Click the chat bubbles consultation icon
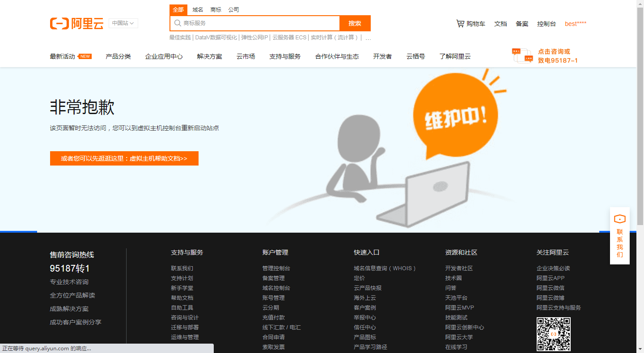Screen dimensions: 644x353 pos(522,56)
